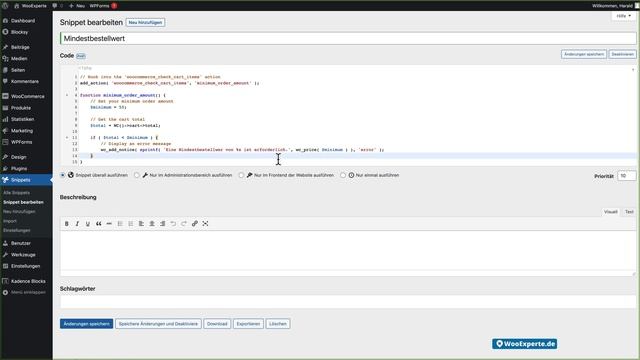Switch to the Text editor tab

629,212
